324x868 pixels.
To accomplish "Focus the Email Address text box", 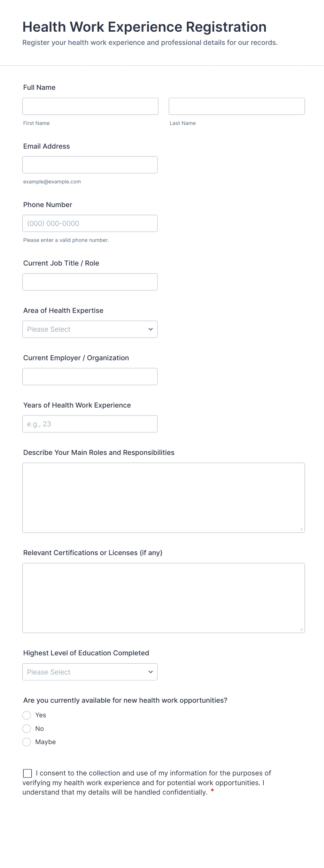I will click(90, 165).
